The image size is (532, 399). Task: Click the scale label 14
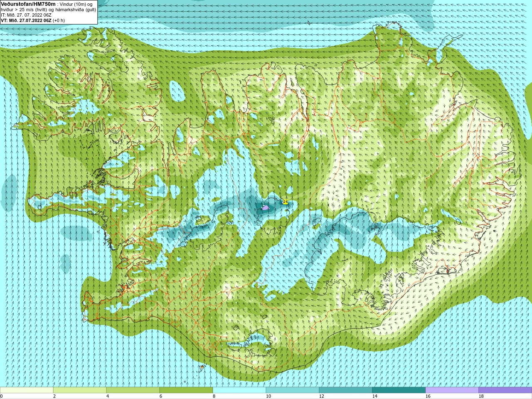tap(374, 396)
